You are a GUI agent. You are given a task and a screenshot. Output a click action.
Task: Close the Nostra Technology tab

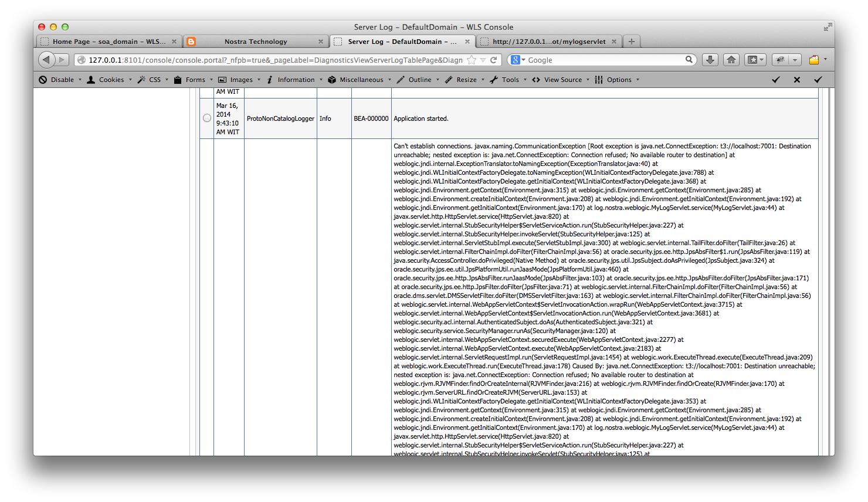(321, 42)
